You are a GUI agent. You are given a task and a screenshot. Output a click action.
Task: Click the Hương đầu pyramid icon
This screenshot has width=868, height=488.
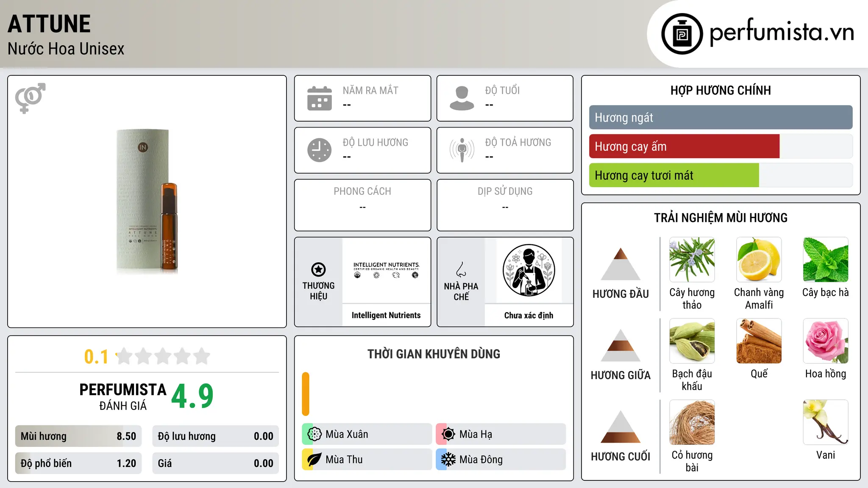coord(620,264)
